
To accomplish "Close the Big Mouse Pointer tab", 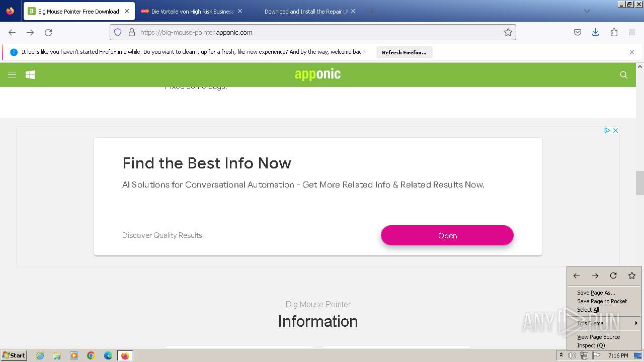I will tap(127, 11).
